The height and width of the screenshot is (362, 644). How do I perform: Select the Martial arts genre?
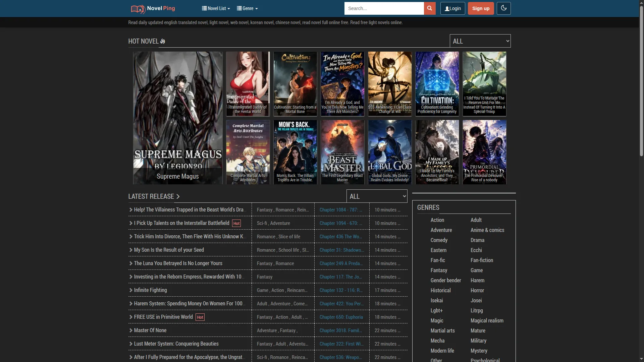[442, 330]
